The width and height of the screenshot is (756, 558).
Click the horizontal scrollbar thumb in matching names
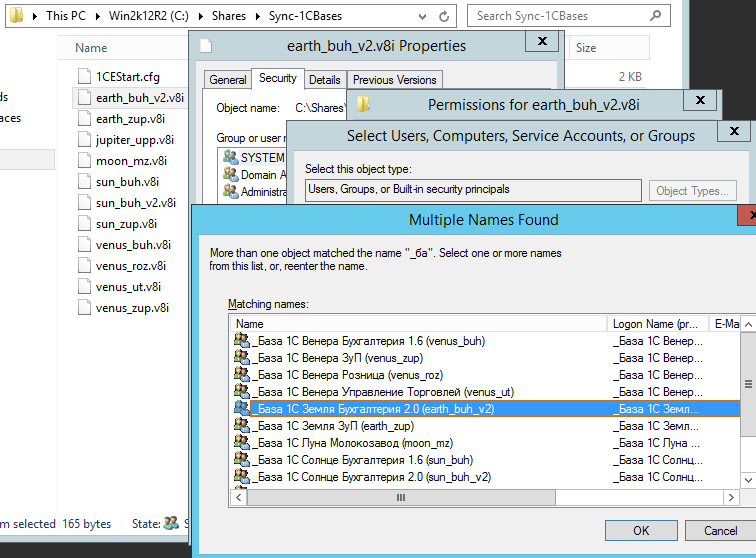[x=401, y=497]
